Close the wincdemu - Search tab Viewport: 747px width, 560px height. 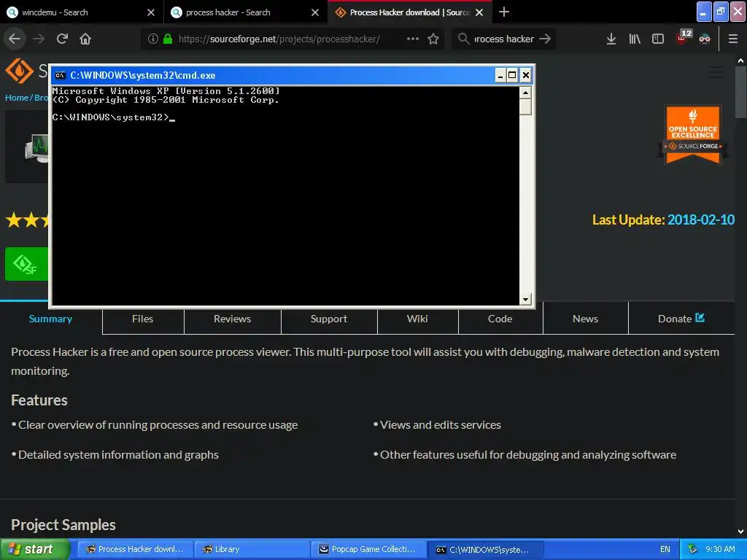[x=151, y=12]
